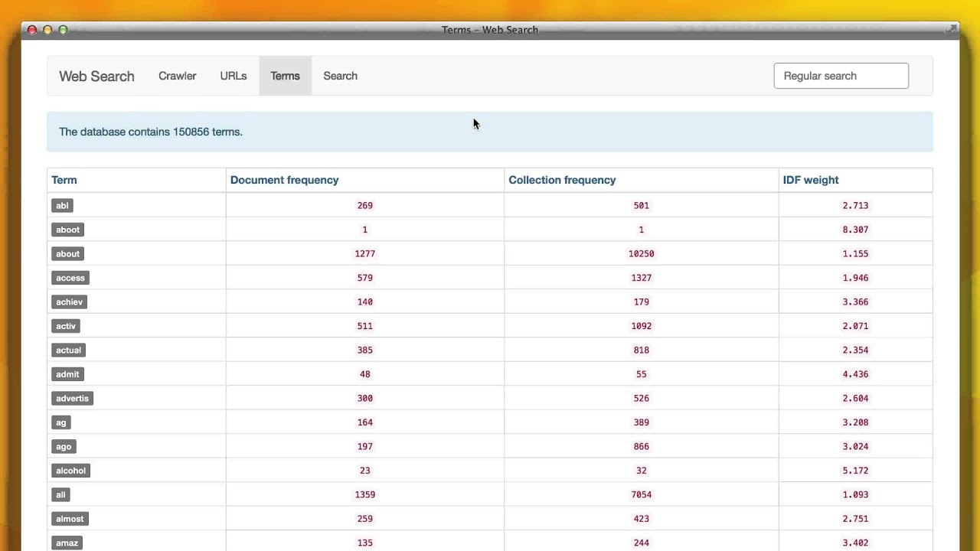Click document frequency value 385

(x=364, y=350)
